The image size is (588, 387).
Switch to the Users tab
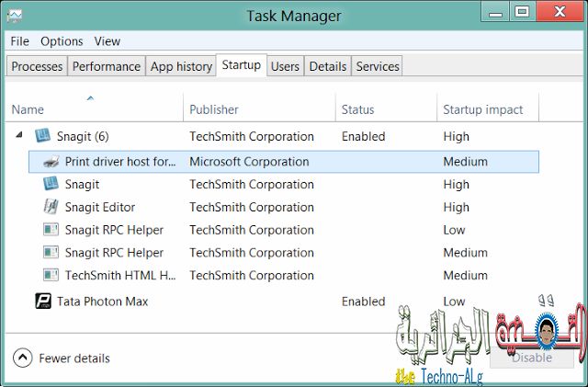click(285, 66)
